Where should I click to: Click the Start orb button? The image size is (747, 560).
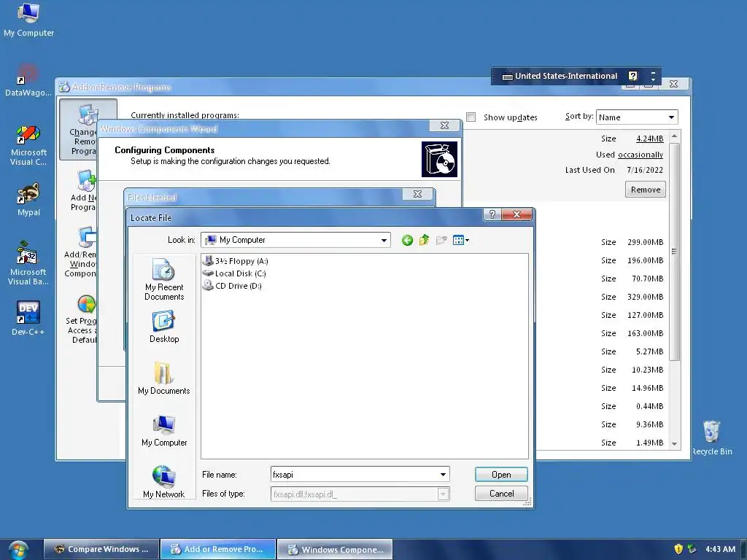[18, 550]
